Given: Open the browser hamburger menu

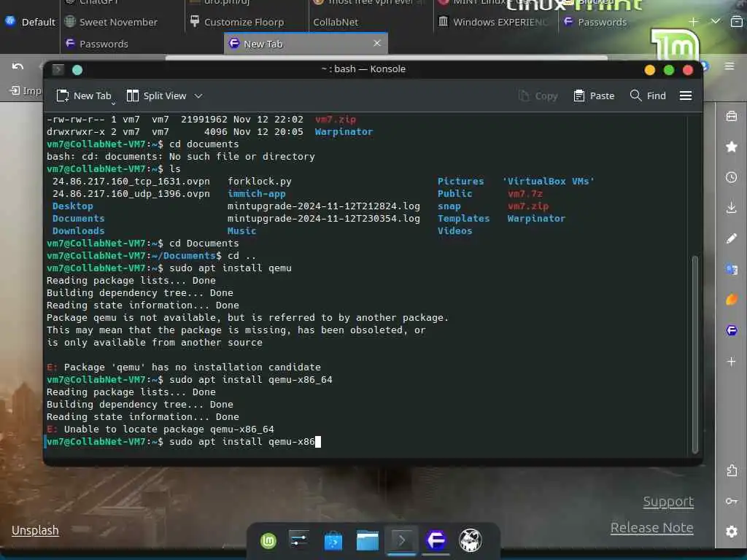Looking at the screenshot, I should point(729,66).
